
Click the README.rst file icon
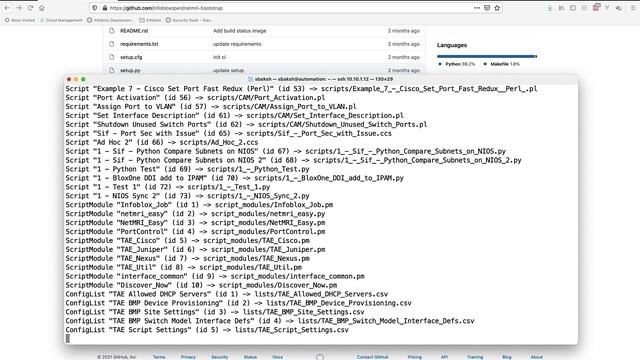point(111,31)
